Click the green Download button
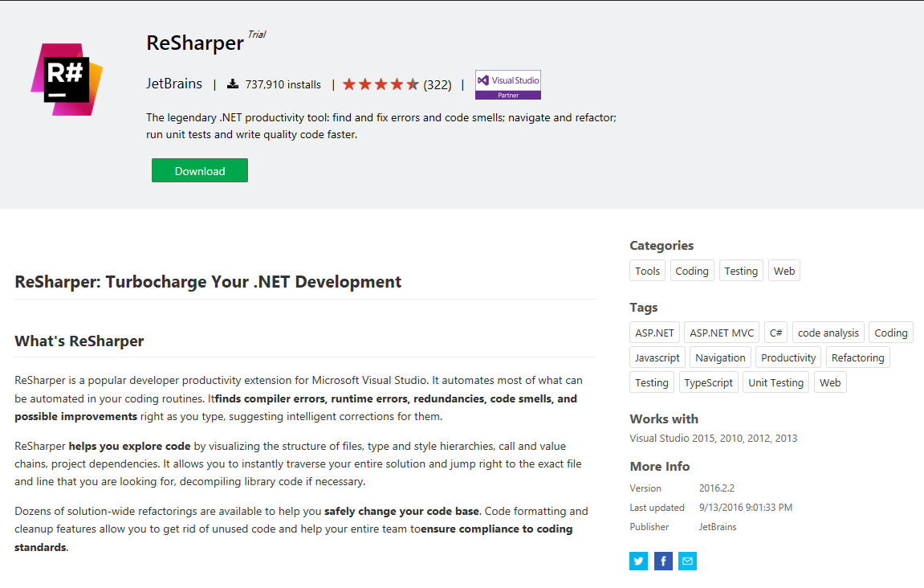 click(x=200, y=170)
